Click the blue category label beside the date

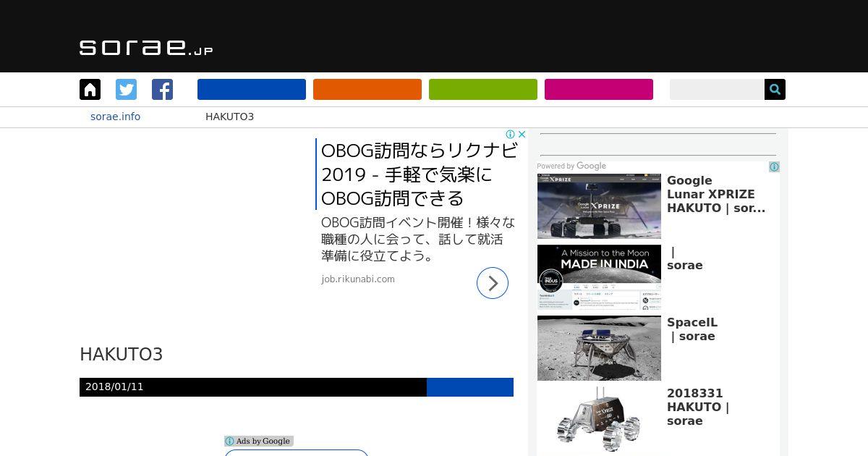tap(470, 387)
